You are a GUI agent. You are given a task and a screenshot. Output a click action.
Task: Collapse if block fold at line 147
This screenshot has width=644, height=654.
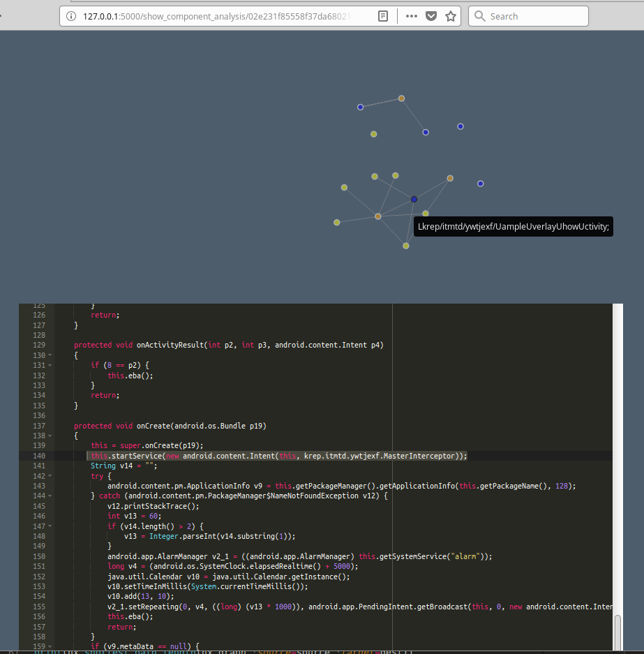50,526
